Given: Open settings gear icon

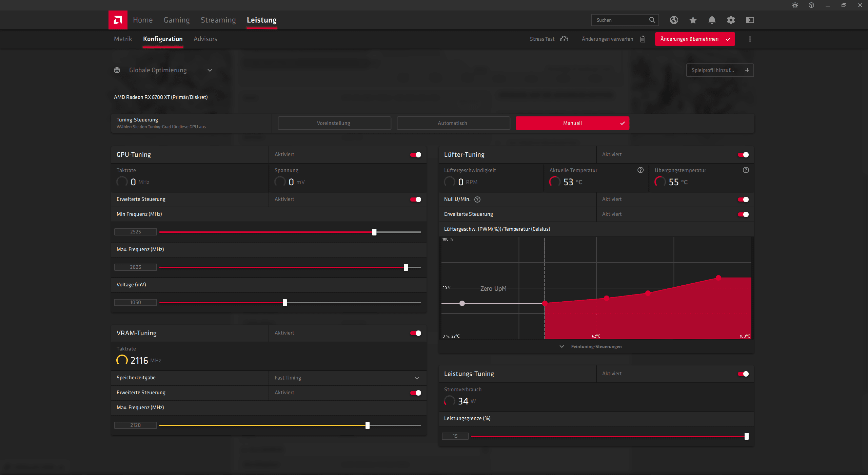Looking at the screenshot, I should tap(731, 20).
